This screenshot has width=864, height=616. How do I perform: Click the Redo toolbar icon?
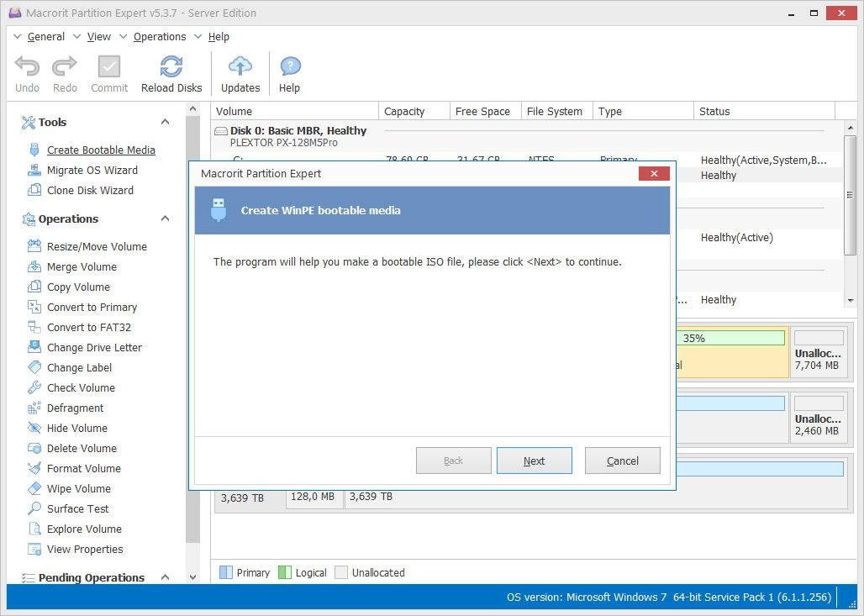click(65, 66)
